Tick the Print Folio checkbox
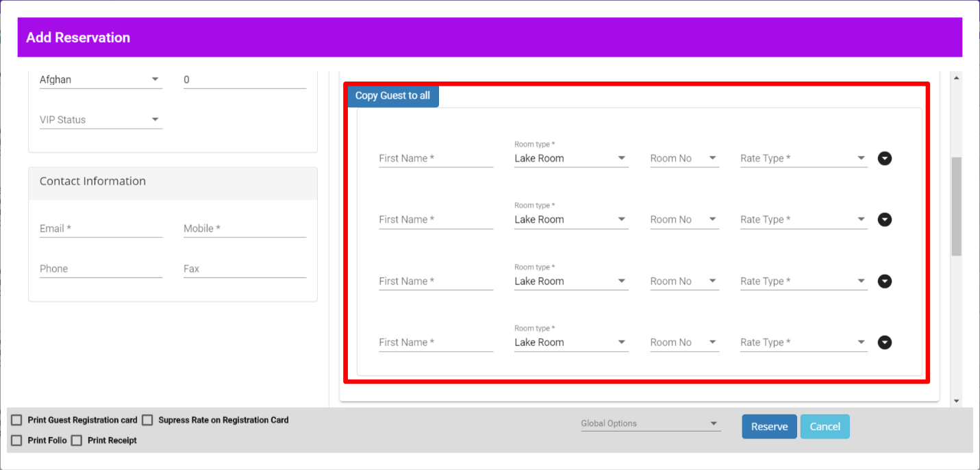The image size is (980, 470). (x=16, y=441)
